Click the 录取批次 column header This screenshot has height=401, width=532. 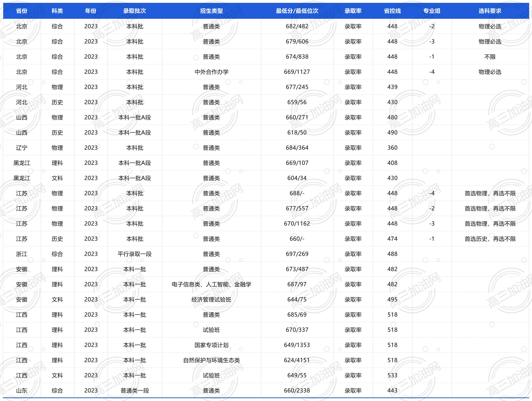tap(135, 11)
